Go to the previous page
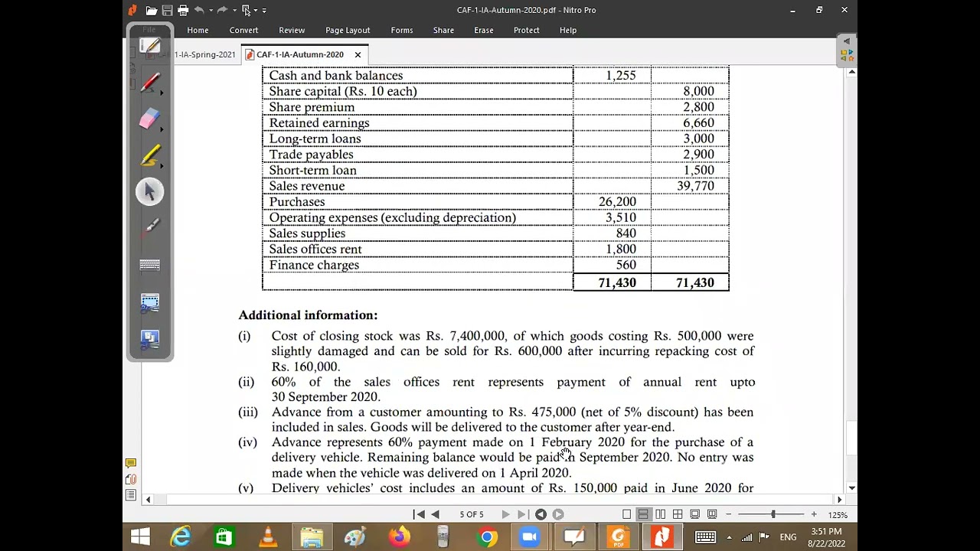 (x=435, y=514)
